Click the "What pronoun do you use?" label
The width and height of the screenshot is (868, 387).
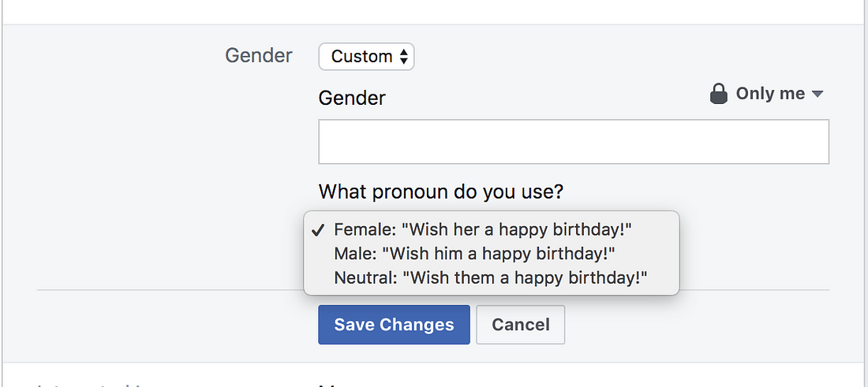click(441, 192)
